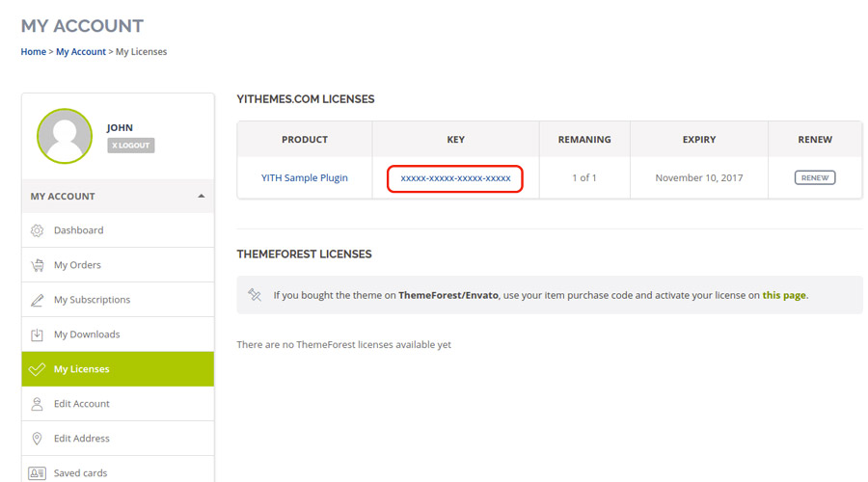The width and height of the screenshot is (868, 482).
Task: Click the Dashboard gear icon
Action: pyautogui.click(x=37, y=230)
